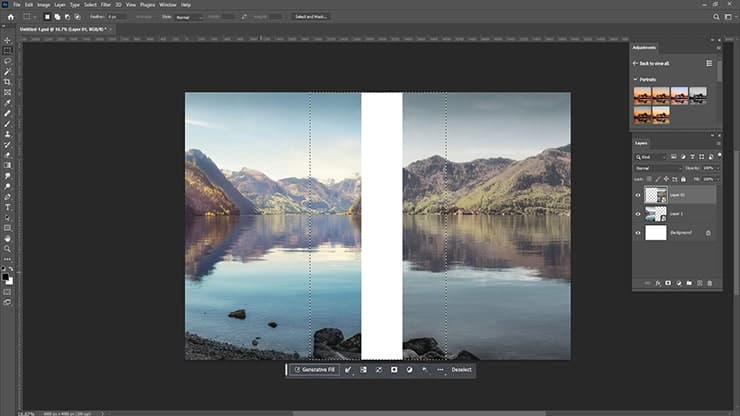
Task: Open the Style dropdown set to Normal
Action: [189, 17]
